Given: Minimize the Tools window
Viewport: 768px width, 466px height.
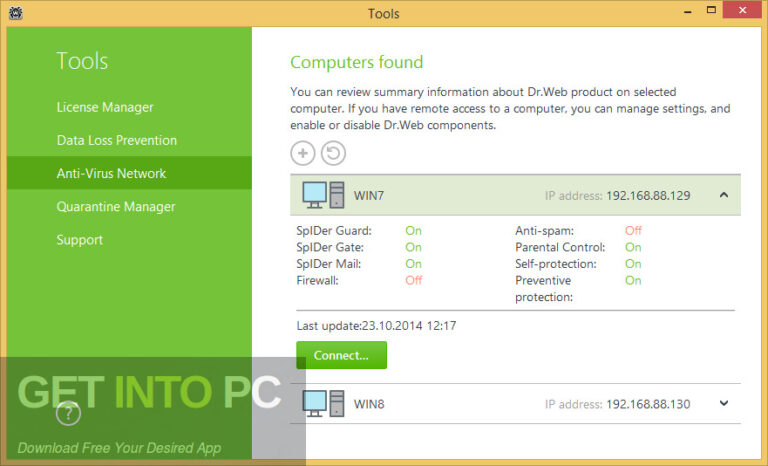Looking at the screenshot, I should pos(688,11).
